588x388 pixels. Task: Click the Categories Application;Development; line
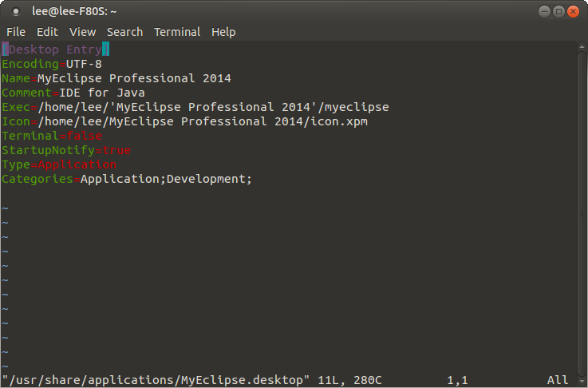[x=127, y=179]
